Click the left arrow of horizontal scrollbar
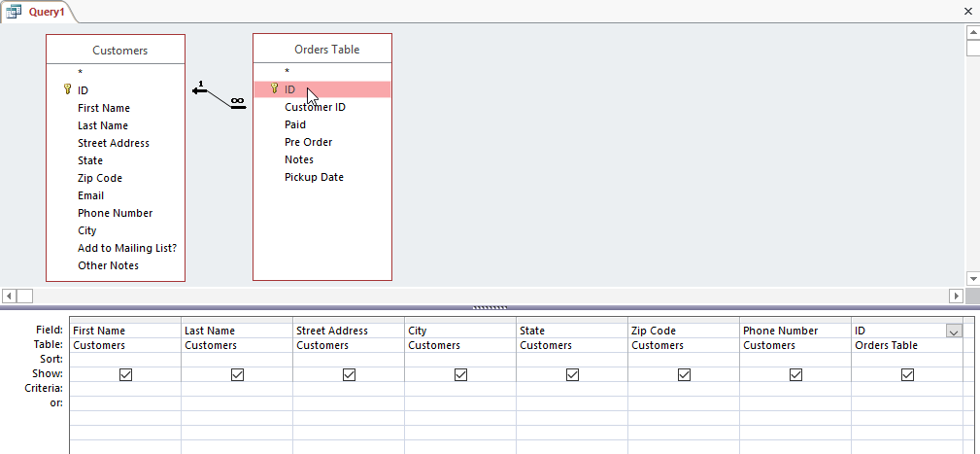The height and width of the screenshot is (454, 980). 10,296
